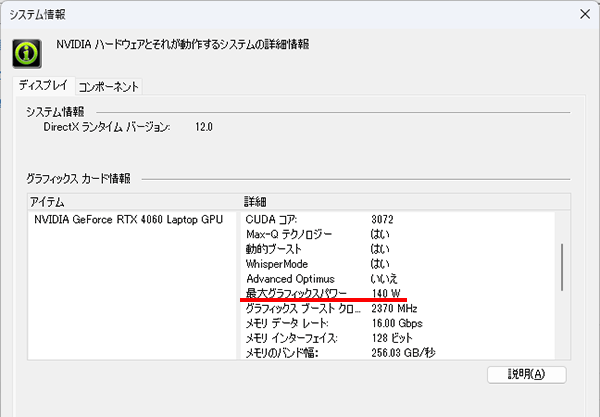
Task: Click the 128 ビット value
Action: [x=392, y=338]
